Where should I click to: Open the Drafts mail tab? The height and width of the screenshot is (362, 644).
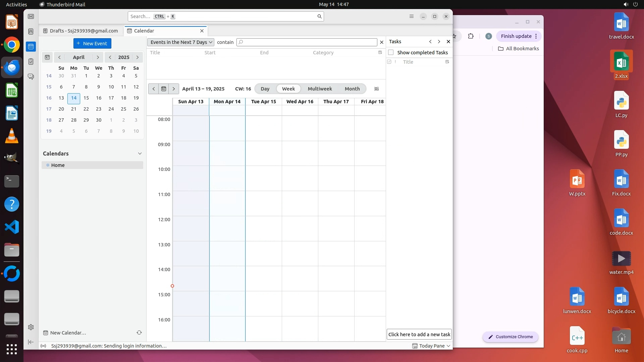(x=81, y=31)
